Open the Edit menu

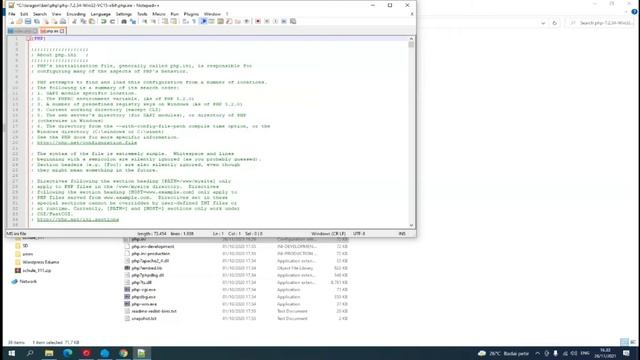pyautogui.click(x=24, y=14)
